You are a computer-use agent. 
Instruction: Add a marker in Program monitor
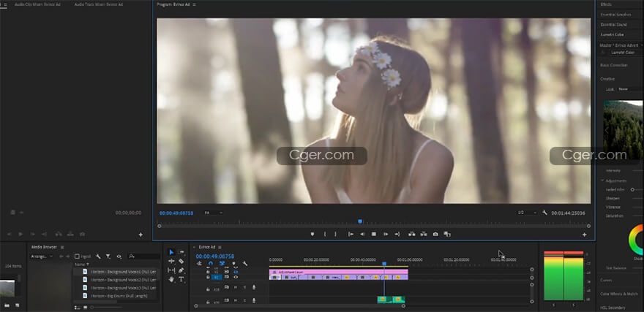(312, 234)
